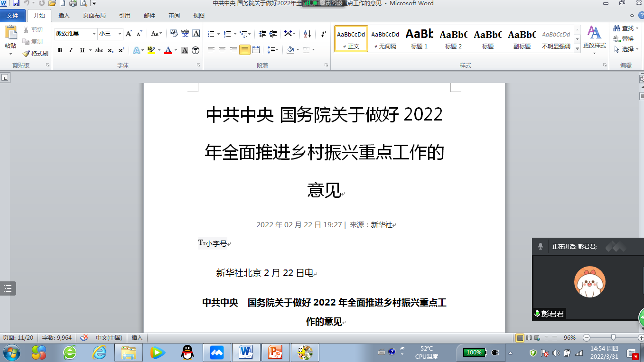Click the sort (A-Z) icon
Screen dimensions: 644x362
tap(307, 34)
